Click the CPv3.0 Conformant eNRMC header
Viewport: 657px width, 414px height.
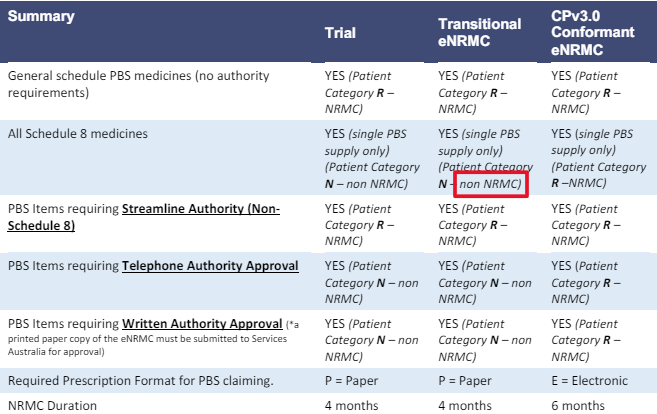[592, 32]
